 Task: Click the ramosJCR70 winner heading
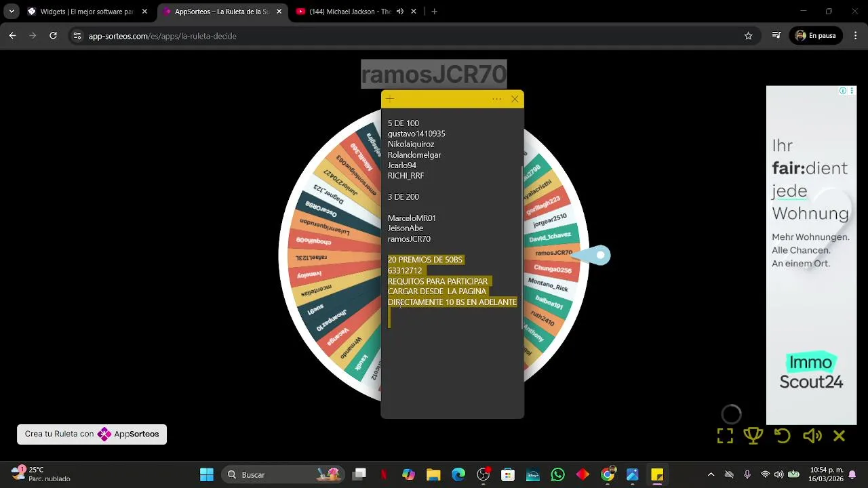[x=434, y=74]
